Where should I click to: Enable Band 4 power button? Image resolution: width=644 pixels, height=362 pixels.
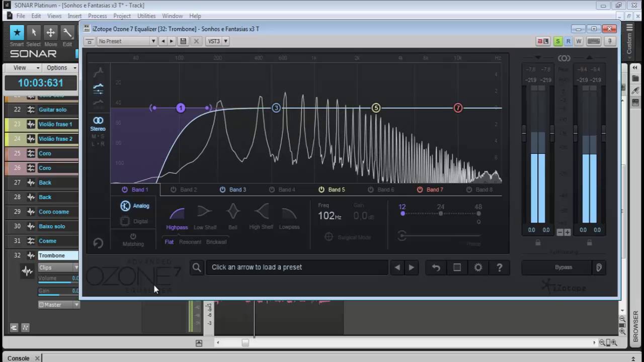click(272, 190)
